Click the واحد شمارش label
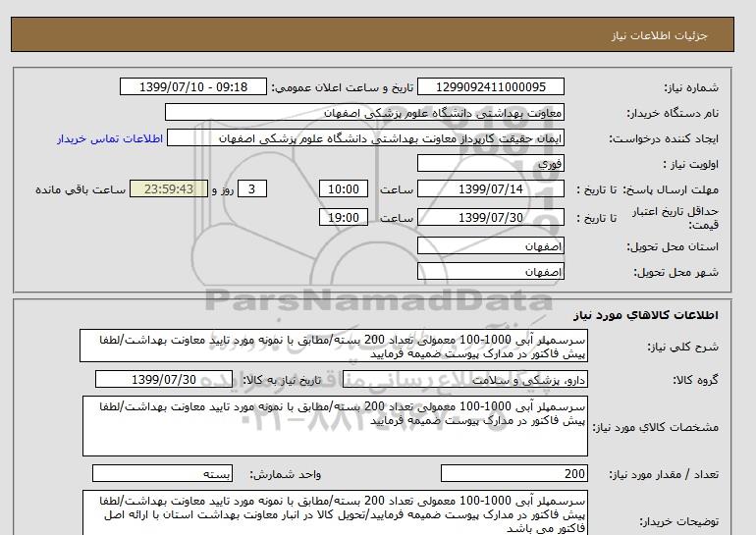 286,475
